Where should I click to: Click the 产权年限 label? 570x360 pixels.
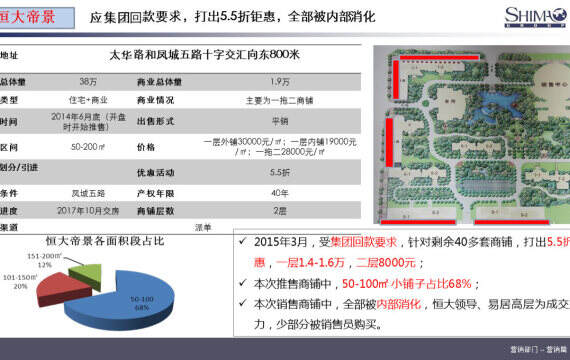(x=155, y=193)
